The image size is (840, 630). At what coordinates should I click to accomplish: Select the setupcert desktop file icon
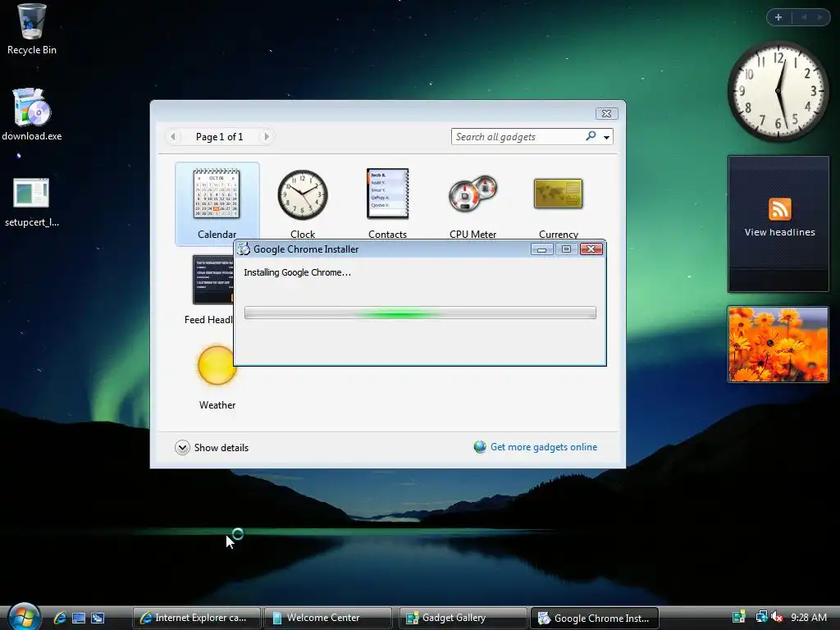point(31,193)
